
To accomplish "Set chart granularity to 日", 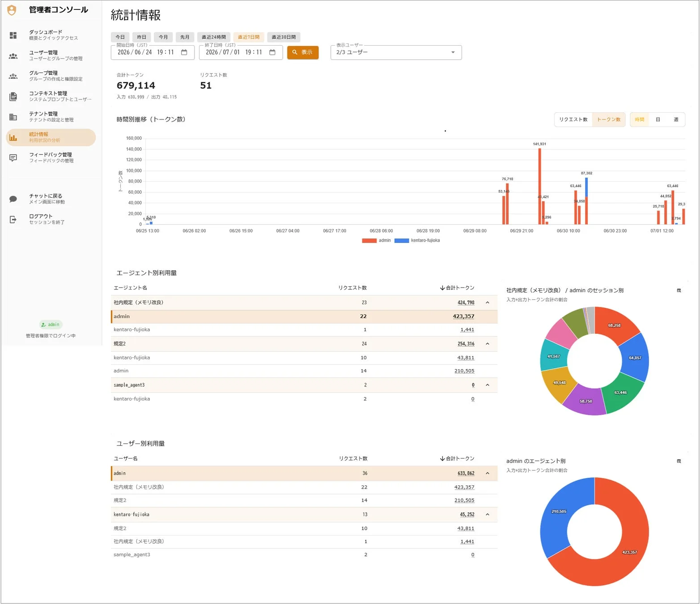I will coord(658,120).
